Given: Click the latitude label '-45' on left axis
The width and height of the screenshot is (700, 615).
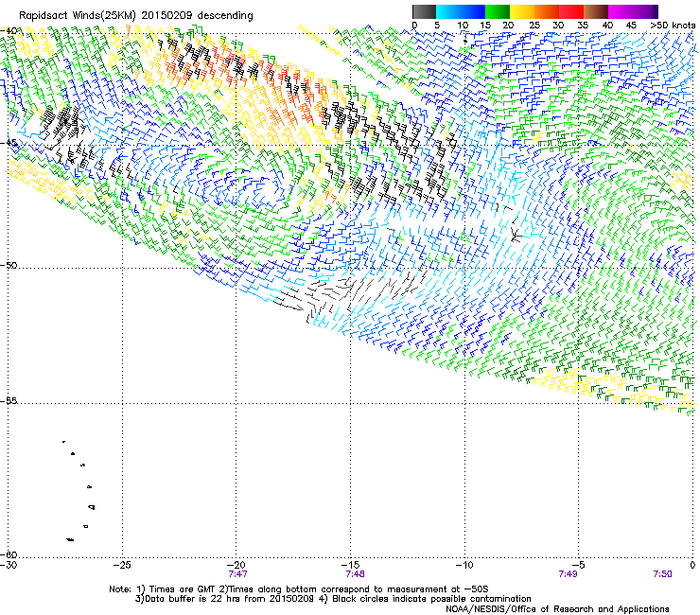Looking at the screenshot, I should tap(9, 144).
